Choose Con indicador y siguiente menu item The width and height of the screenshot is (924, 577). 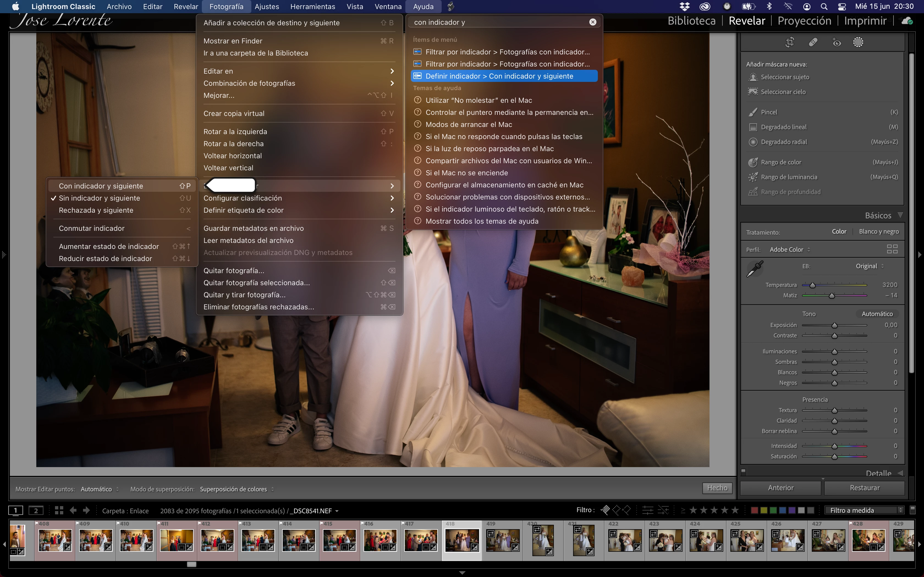pyautogui.click(x=101, y=186)
